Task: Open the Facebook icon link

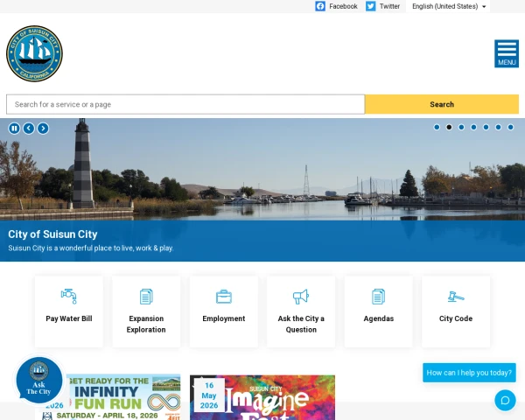Action: 320,6
